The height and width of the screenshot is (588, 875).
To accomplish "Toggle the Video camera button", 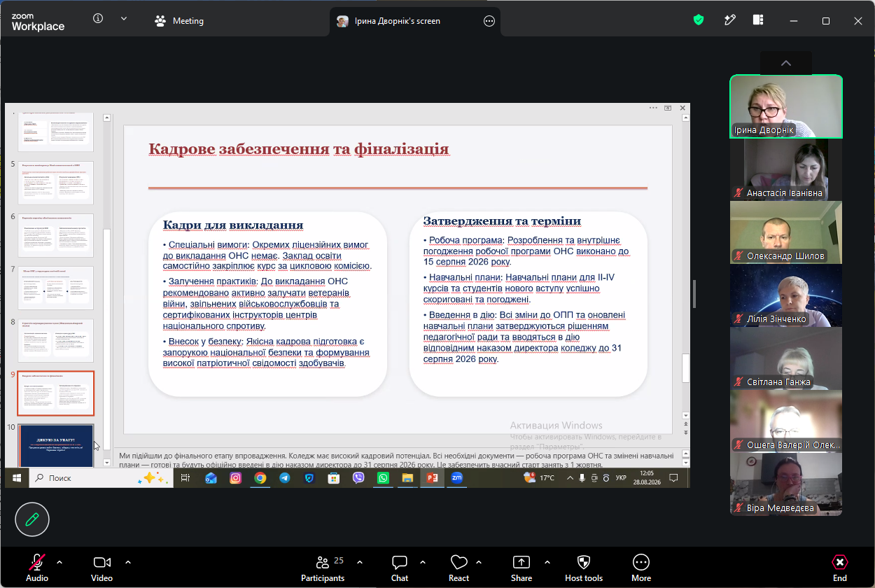I will tap(102, 568).
